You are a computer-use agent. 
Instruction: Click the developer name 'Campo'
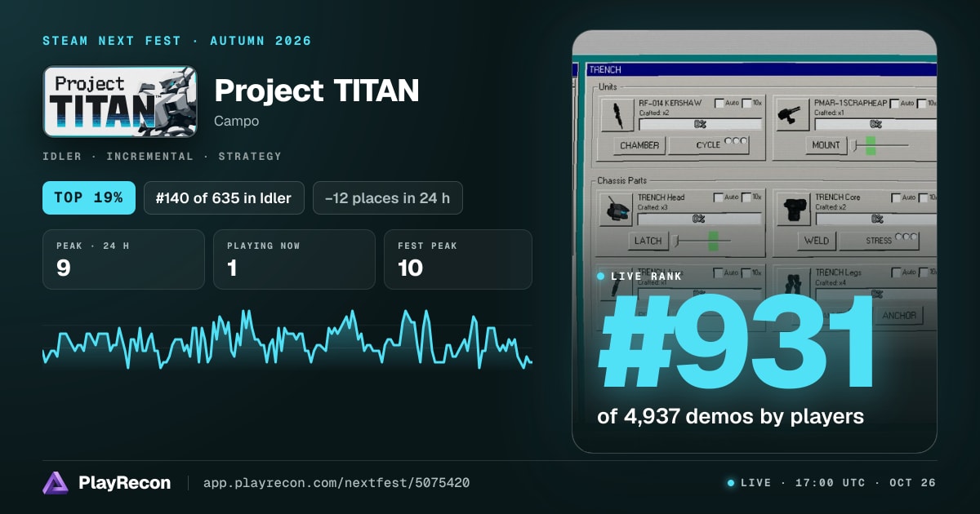(237, 120)
